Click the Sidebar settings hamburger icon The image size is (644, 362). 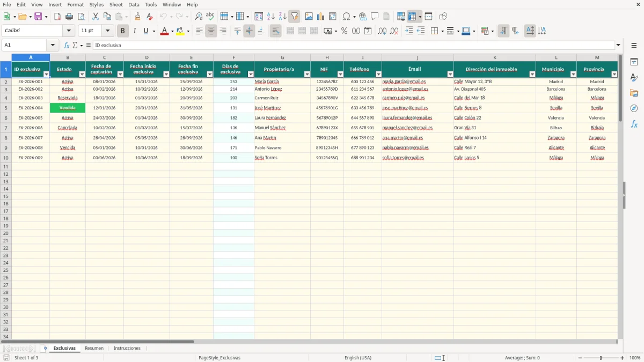click(634, 46)
